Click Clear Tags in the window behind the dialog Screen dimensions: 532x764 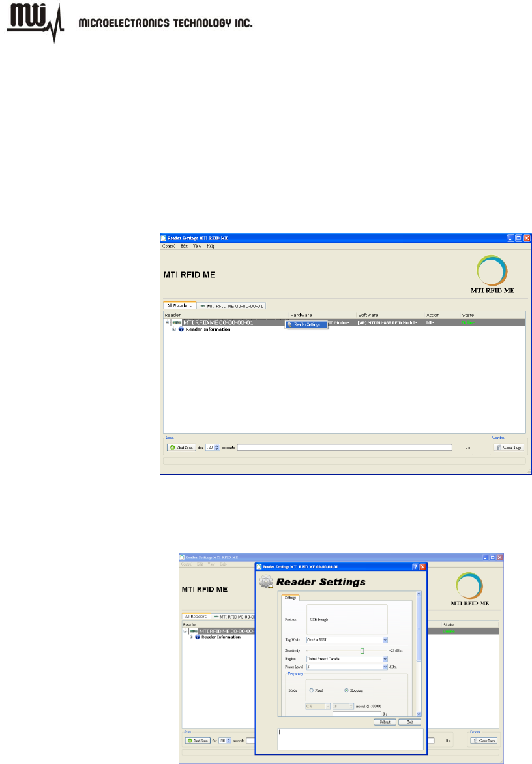484,741
